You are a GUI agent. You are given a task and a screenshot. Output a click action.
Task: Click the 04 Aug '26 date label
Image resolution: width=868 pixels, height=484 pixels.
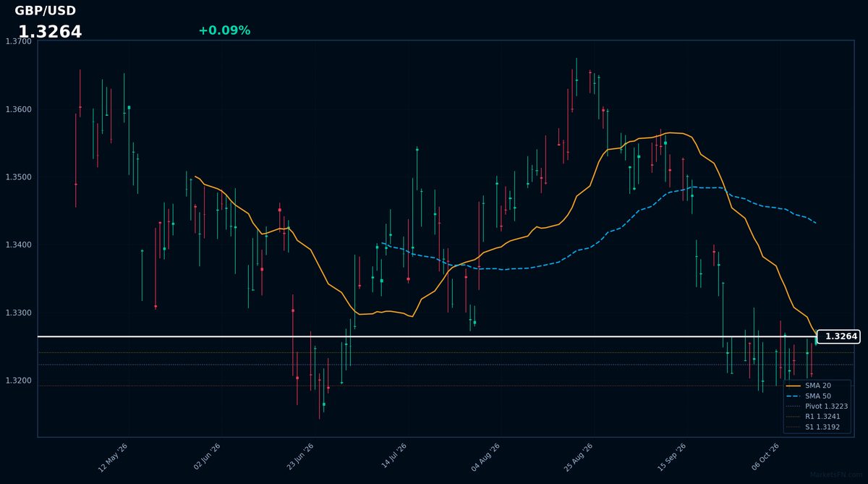485,457
